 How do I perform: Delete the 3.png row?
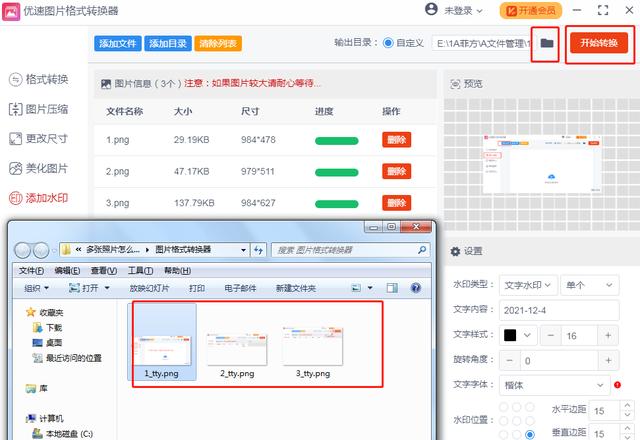(x=396, y=203)
